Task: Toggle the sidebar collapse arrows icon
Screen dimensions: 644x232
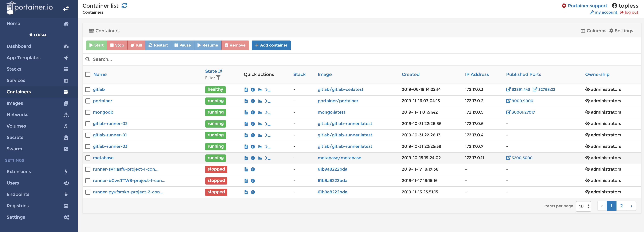Action: click(x=66, y=8)
